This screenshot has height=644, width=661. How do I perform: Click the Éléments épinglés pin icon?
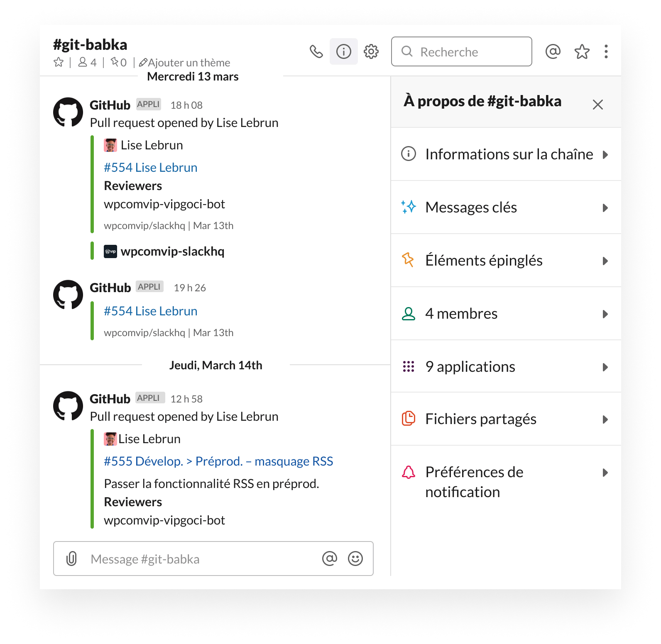(408, 260)
